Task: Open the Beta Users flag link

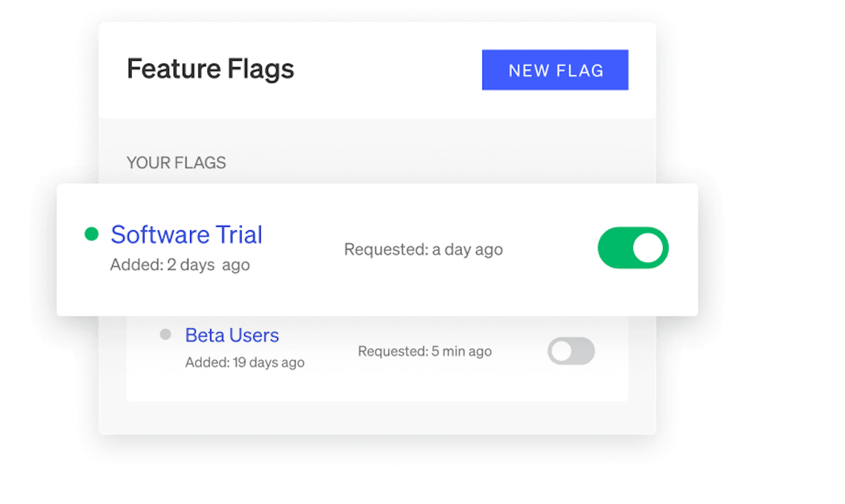Action: [231, 335]
